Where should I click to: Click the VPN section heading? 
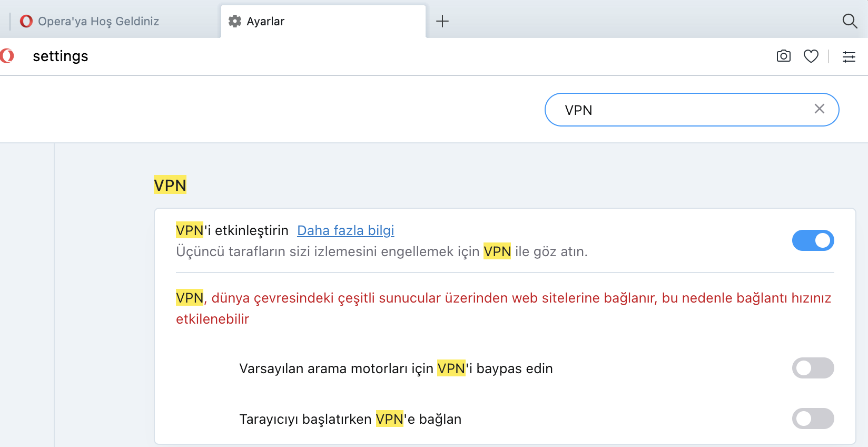pyautogui.click(x=170, y=185)
